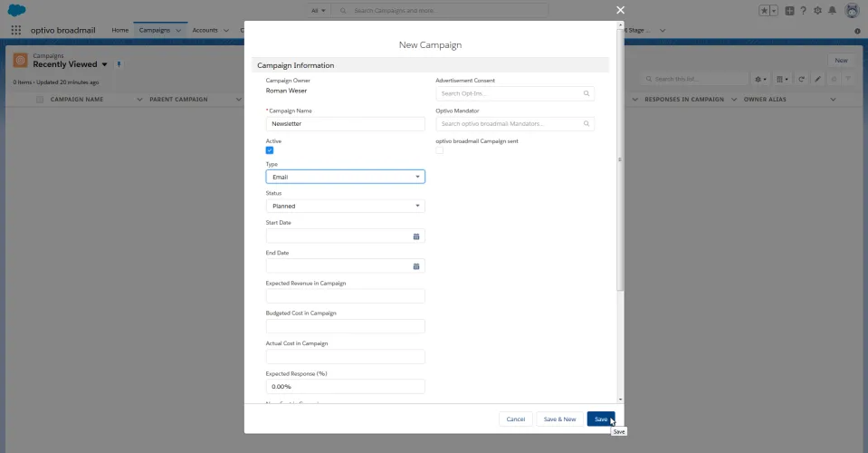This screenshot has height=453, width=868.
Task: Click the Campaign Name input field
Action: click(x=345, y=124)
